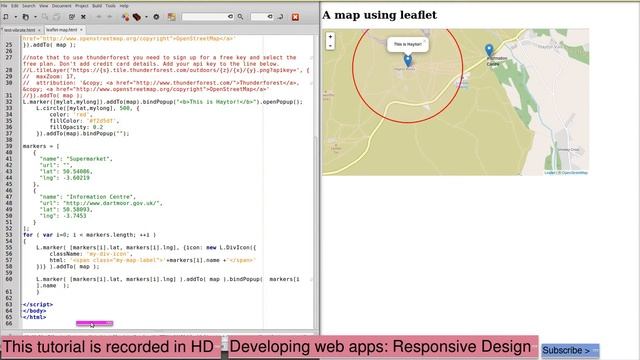Create a new file with the New icon
The image size is (640, 360).
[6, 17]
